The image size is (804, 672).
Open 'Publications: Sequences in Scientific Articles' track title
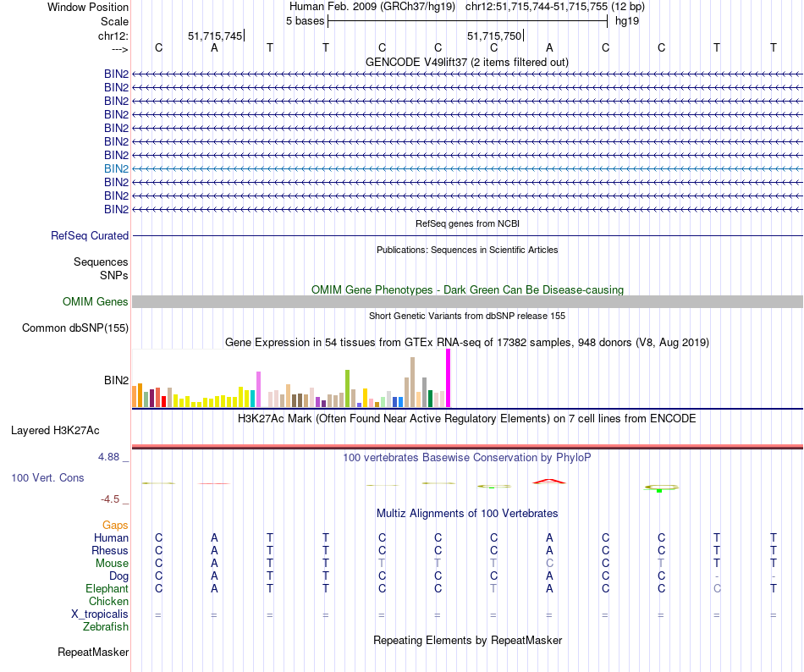click(467, 250)
